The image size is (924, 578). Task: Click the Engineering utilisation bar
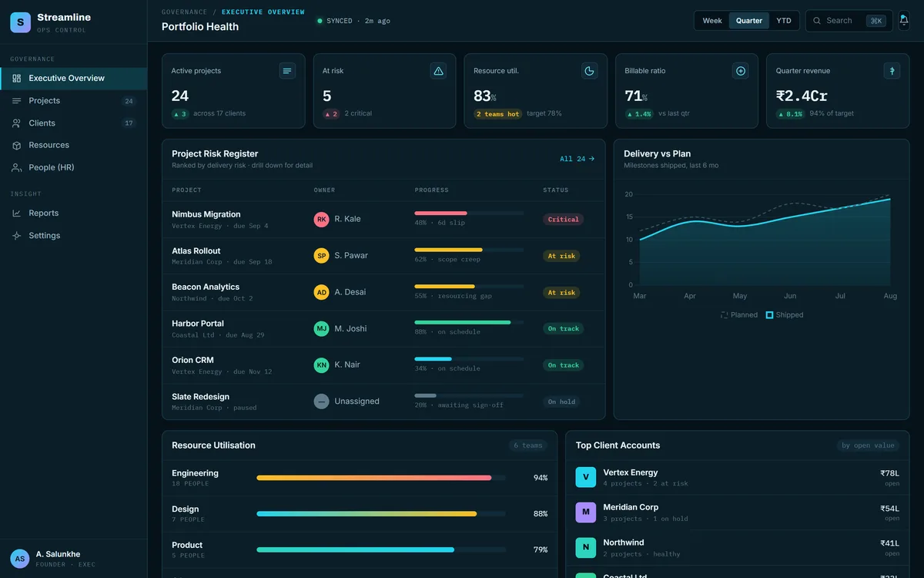(381, 478)
